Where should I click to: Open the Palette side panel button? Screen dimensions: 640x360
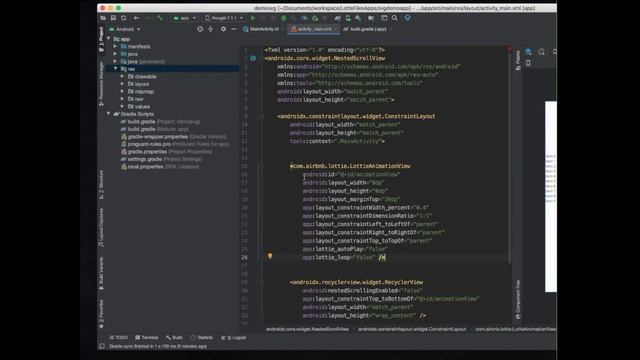click(x=518, y=60)
